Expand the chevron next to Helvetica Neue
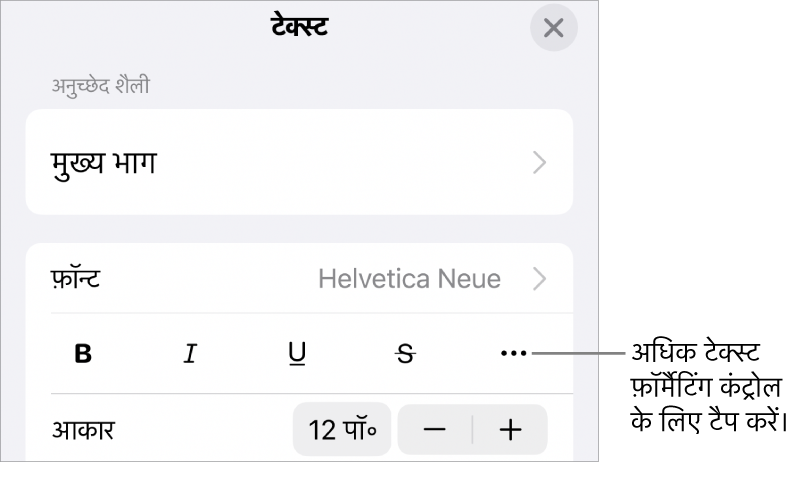Viewport: 795px width, 479px height. 540,279
